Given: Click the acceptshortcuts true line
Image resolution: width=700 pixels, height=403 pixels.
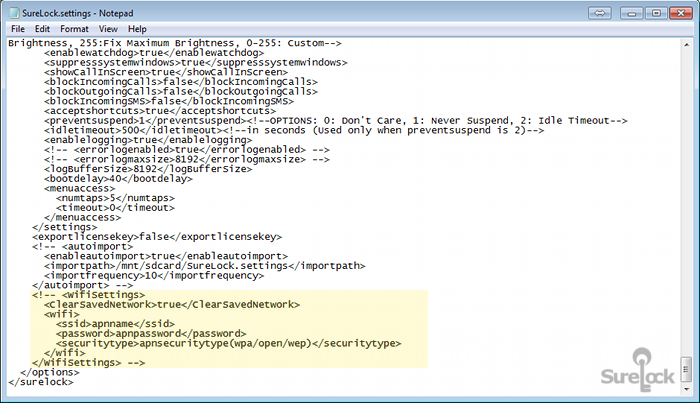Looking at the screenshot, I should (x=160, y=111).
